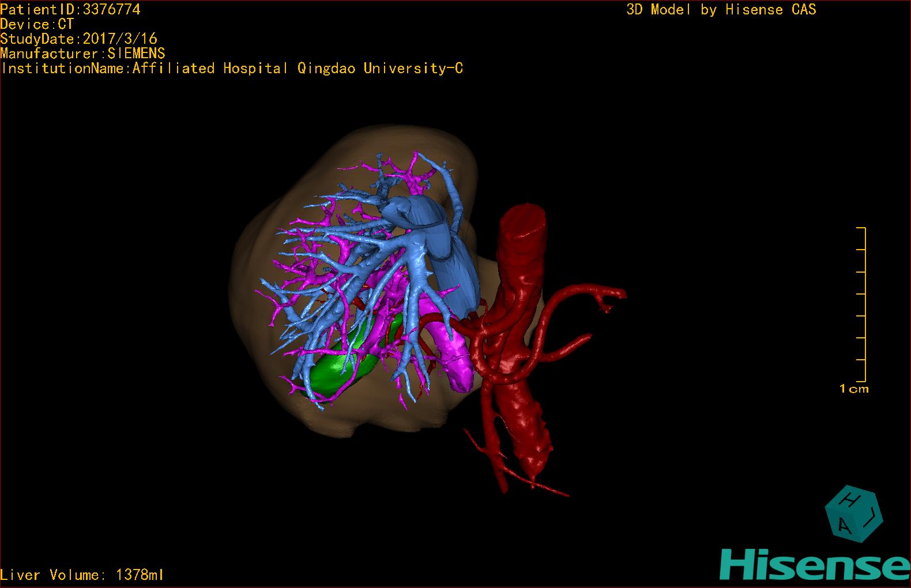Click the '3D Model by Hisense CAS' title
The width and height of the screenshot is (911, 588).
click(x=721, y=10)
